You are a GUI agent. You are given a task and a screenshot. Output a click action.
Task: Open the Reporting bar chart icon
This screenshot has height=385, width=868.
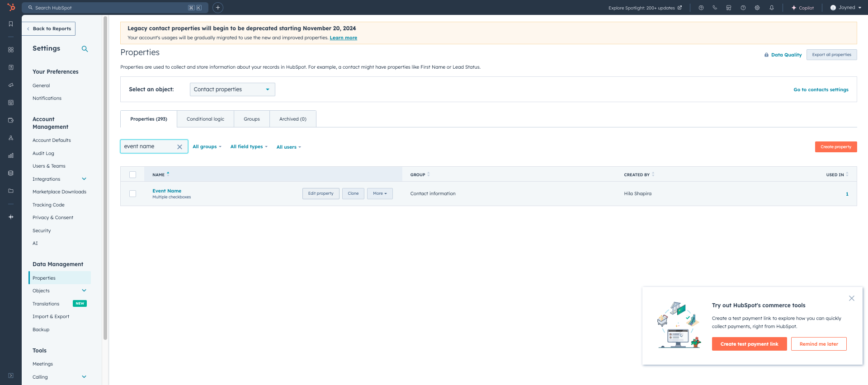tap(11, 155)
